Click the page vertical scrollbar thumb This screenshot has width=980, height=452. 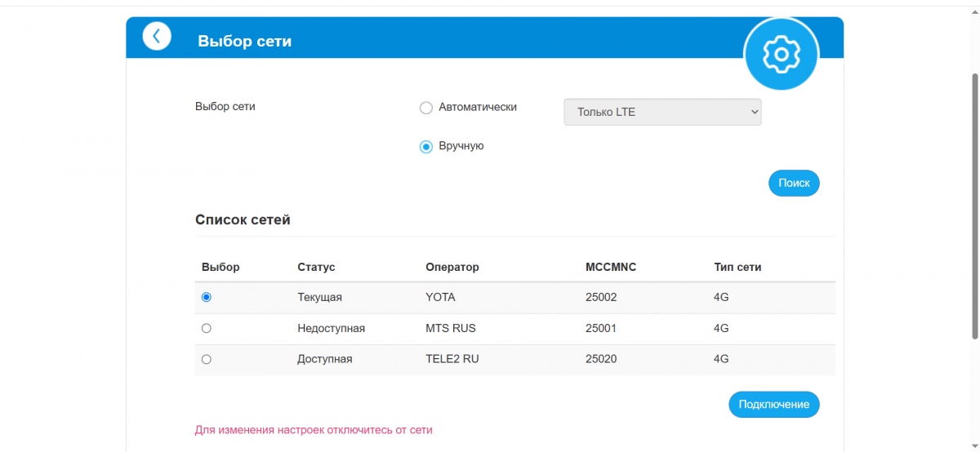click(x=974, y=206)
